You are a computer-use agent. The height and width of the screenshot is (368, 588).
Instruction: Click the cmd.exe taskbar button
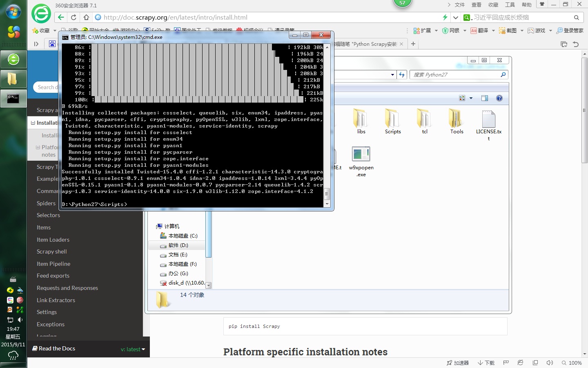click(x=13, y=99)
